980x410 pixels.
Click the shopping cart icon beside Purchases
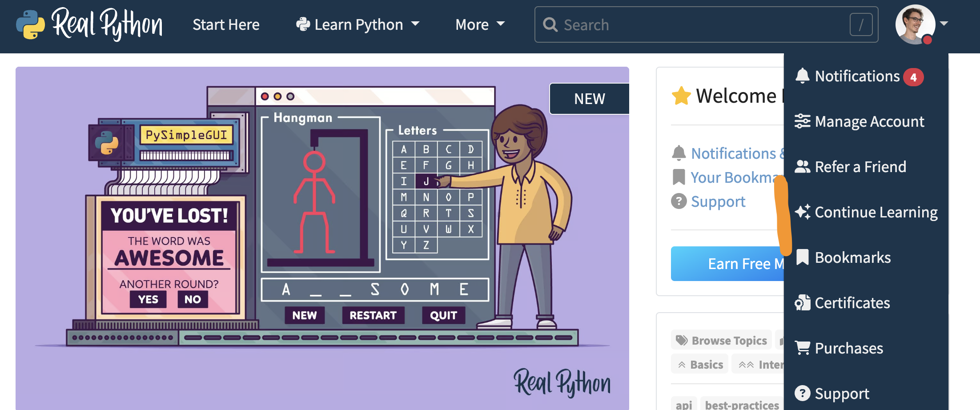[802, 348]
